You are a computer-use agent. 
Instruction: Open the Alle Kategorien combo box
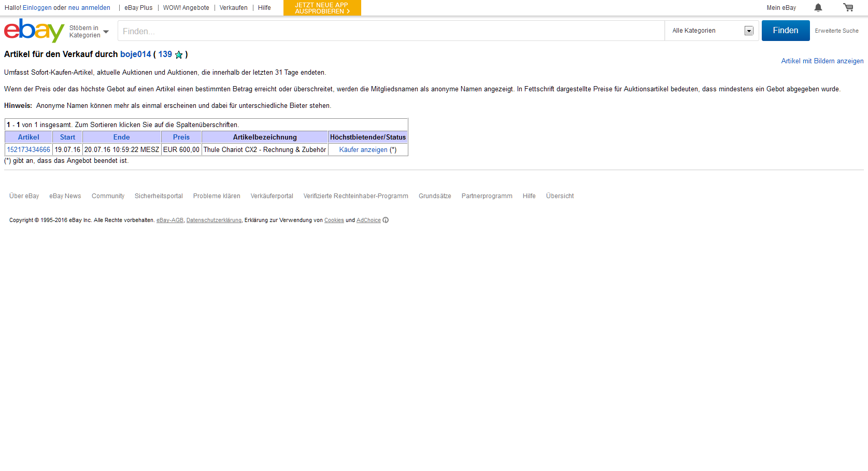(x=712, y=31)
